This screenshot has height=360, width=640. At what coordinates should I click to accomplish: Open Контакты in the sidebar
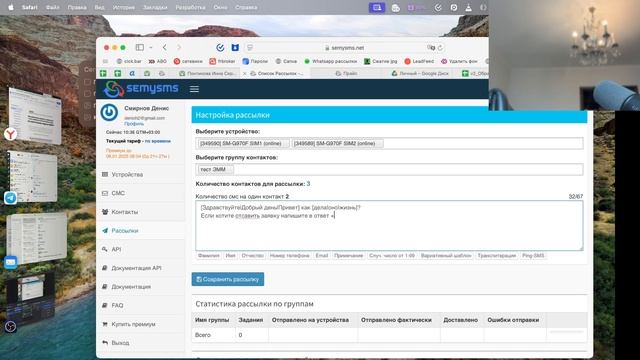click(124, 212)
